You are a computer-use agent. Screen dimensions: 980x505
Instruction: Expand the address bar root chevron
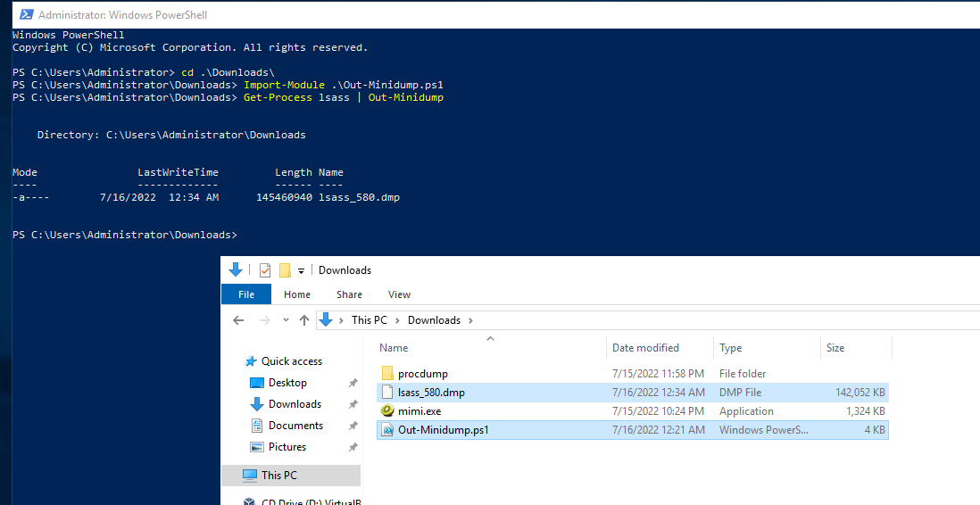click(341, 320)
